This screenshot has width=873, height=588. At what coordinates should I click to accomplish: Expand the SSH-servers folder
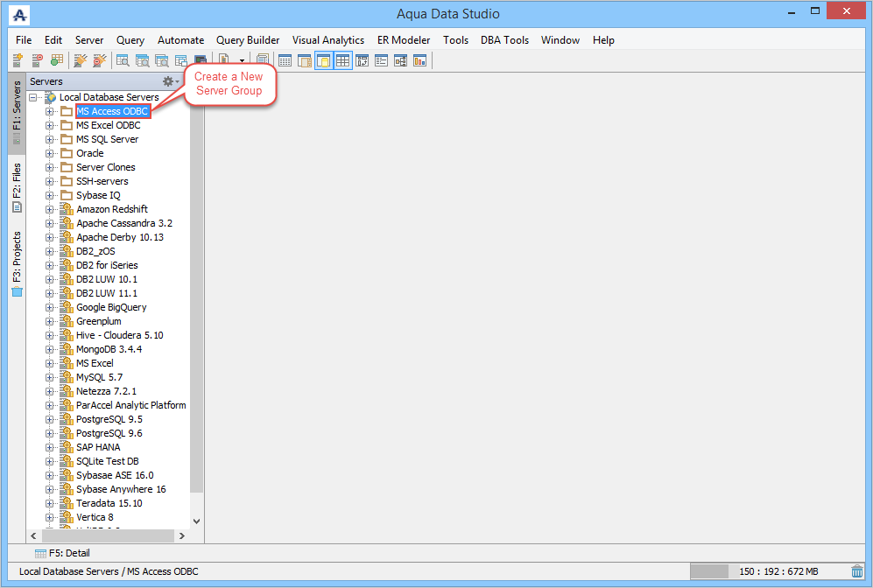tap(50, 181)
